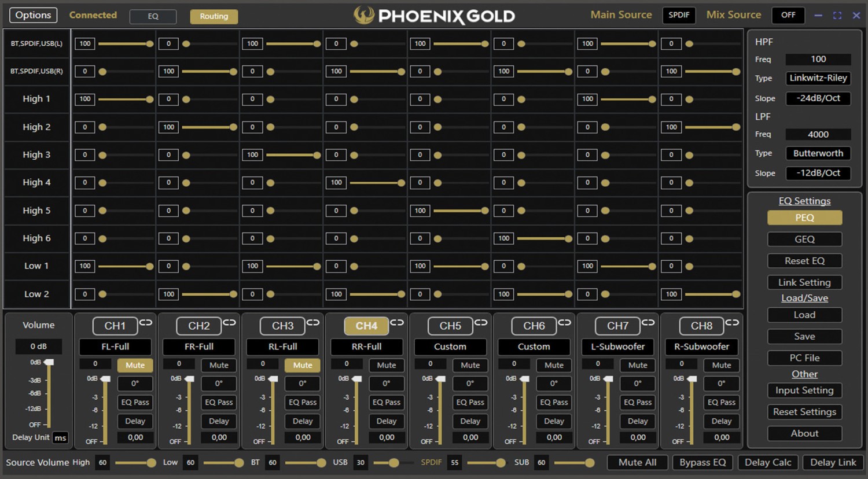The height and width of the screenshot is (479, 868).
Task: Open CH7 L-Subwoofer channel type dropdown
Action: (617, 347)
